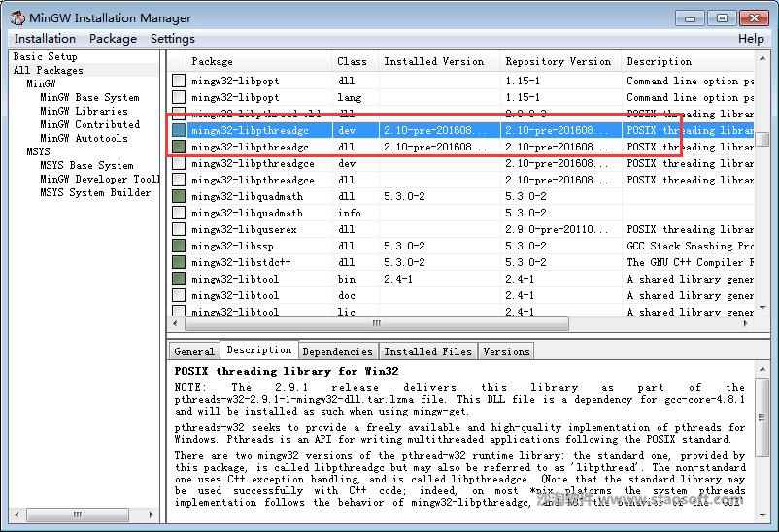The width and height of the screenshot is (779, 532).
Task: Toggle checkbox for mingw32-libtool bin
Action: pyautogui.click(x=179, y=279)
